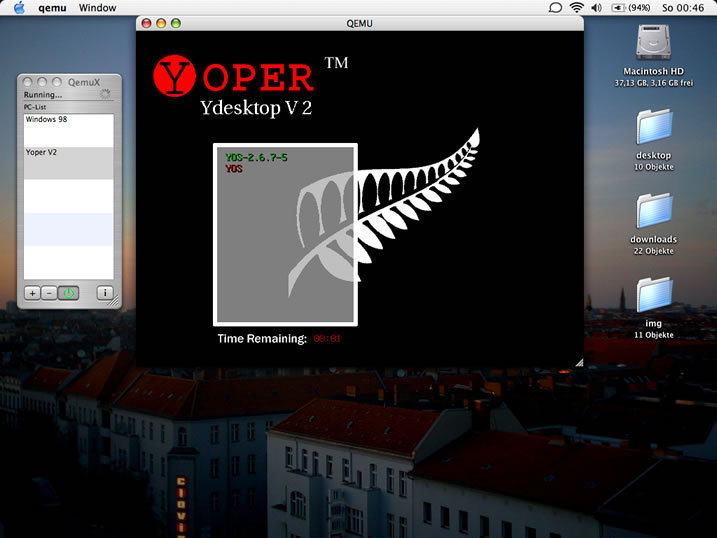Click the Ydesktop V 2 text
Screen dimensions: 717x538
256,108
